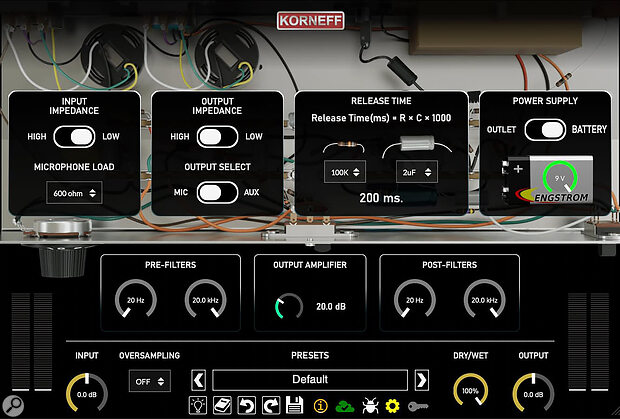Image resolution: width=620 pixels, height=419 pixels.
Task: Click the 200 ms. release time readout
Action: pyautogui.click(x=381, y=198)
